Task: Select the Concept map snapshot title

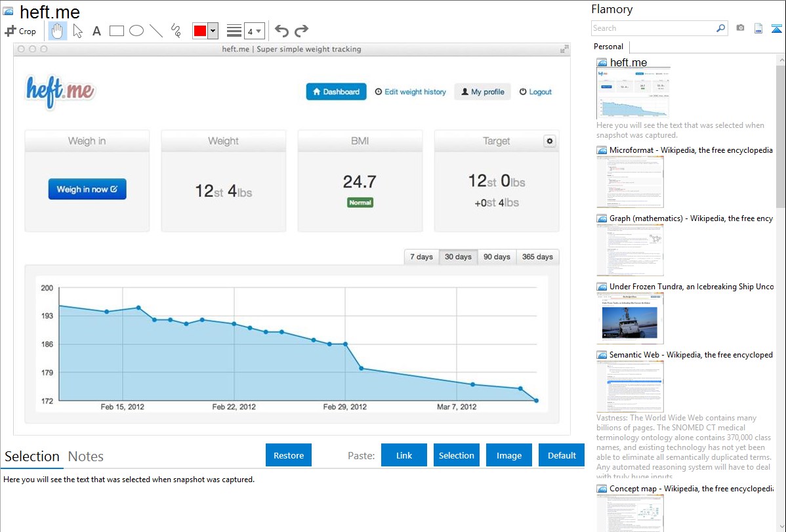Action: click(691, 488)
